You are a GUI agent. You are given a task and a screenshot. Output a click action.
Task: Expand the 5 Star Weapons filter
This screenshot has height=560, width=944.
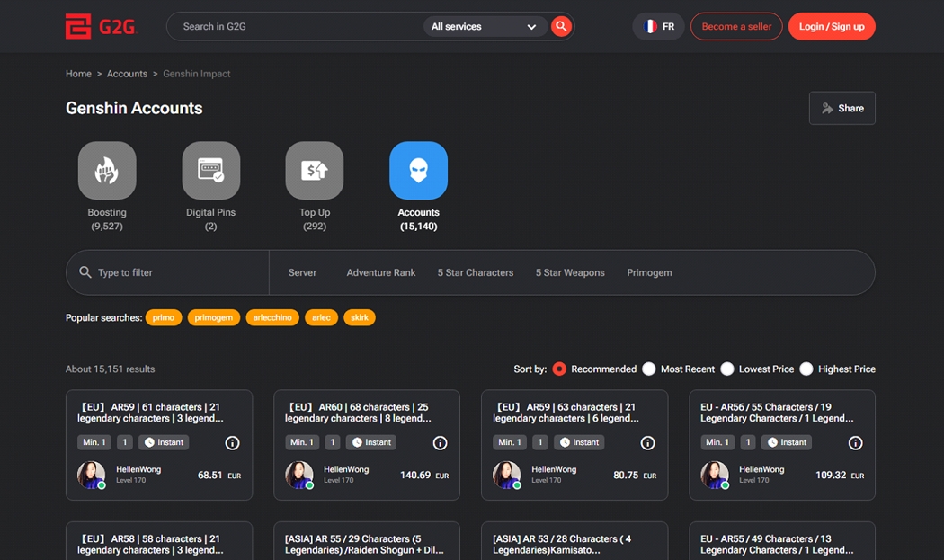click(570, 272)
